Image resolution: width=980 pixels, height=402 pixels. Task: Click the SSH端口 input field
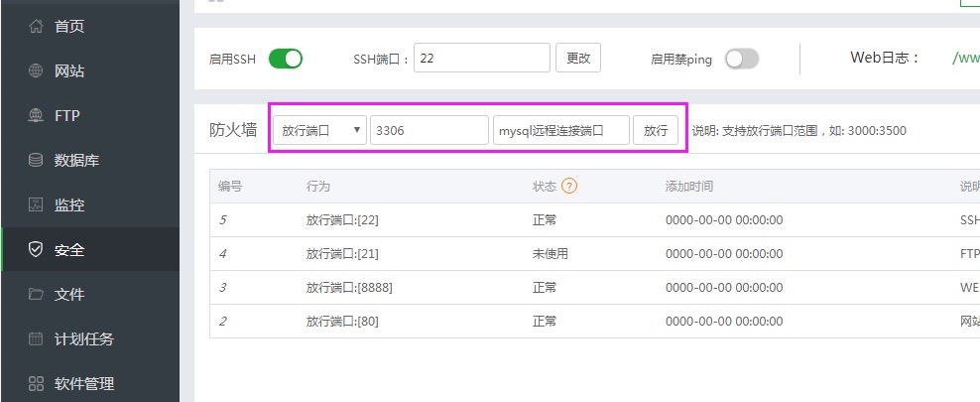(x=482, y=59)
